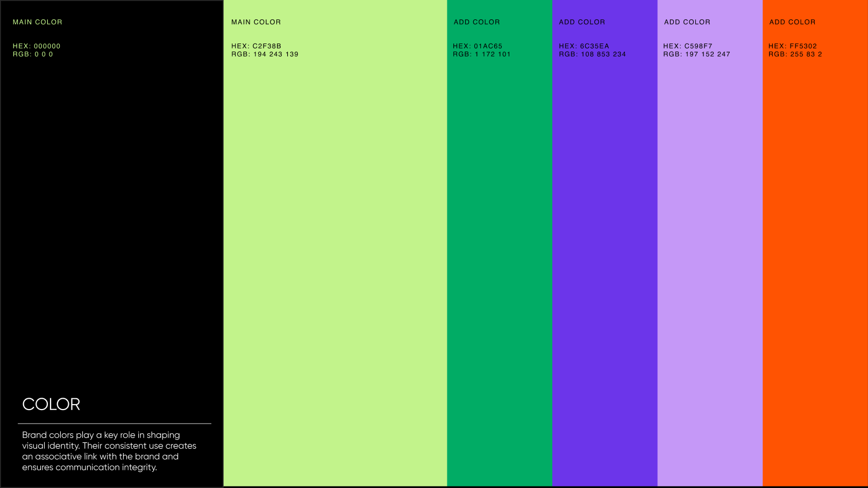Screen dimensions: 868x488
Task: Click the large white "COLOR" heading
Action: 51,404
